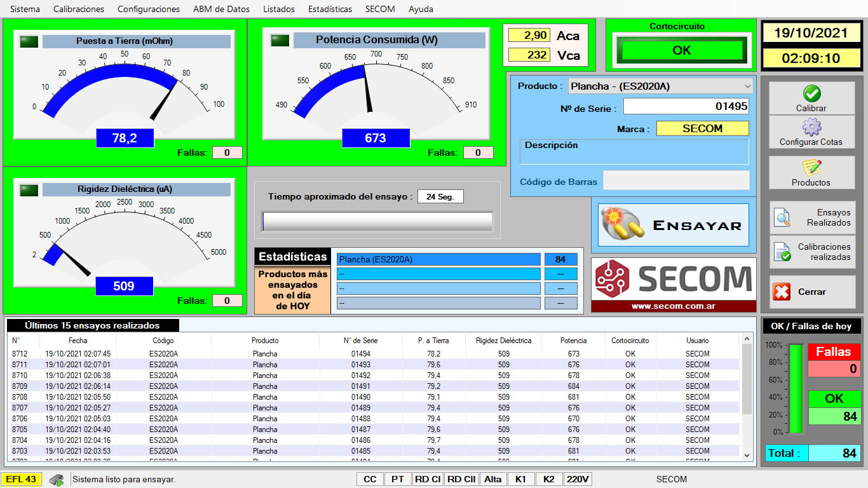The width and height of the screenshot is (868, 488).
Task: Open the Productos notepad icon
Action: 811,168
